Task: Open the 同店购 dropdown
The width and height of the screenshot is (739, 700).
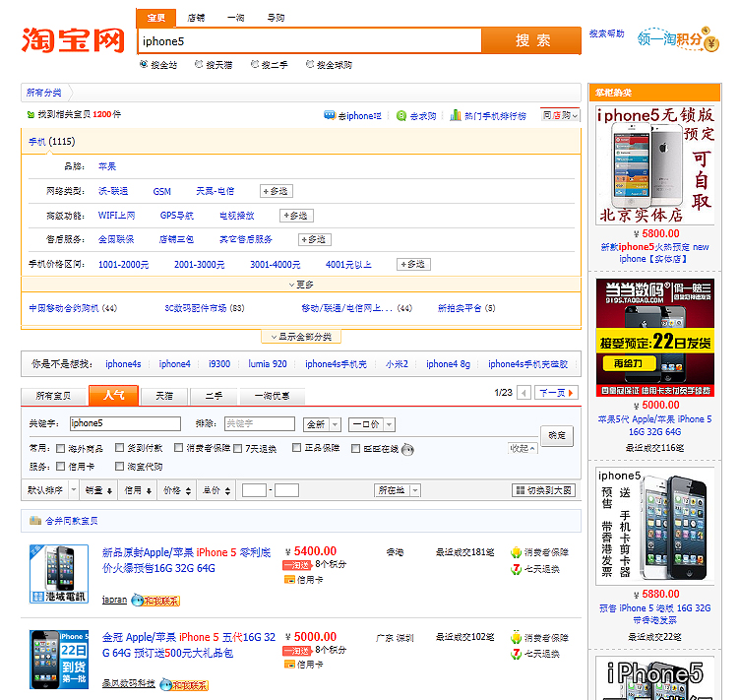Action: point(560,115)
